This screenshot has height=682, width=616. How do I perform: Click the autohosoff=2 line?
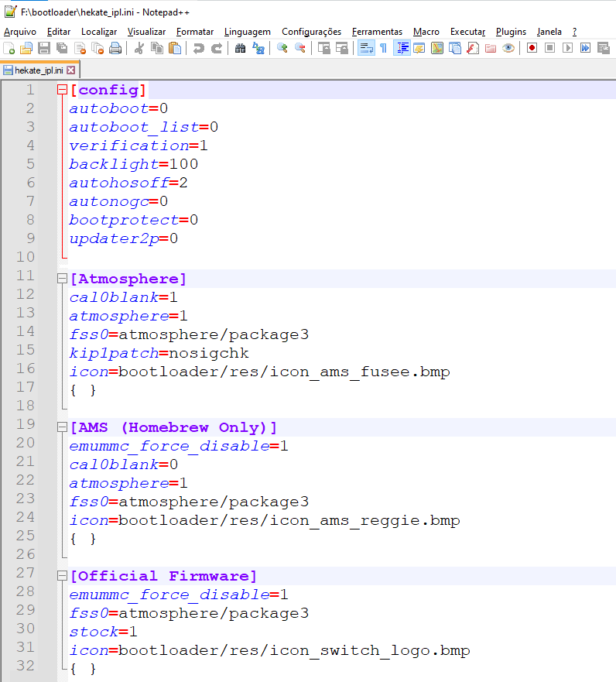(128, 183)
